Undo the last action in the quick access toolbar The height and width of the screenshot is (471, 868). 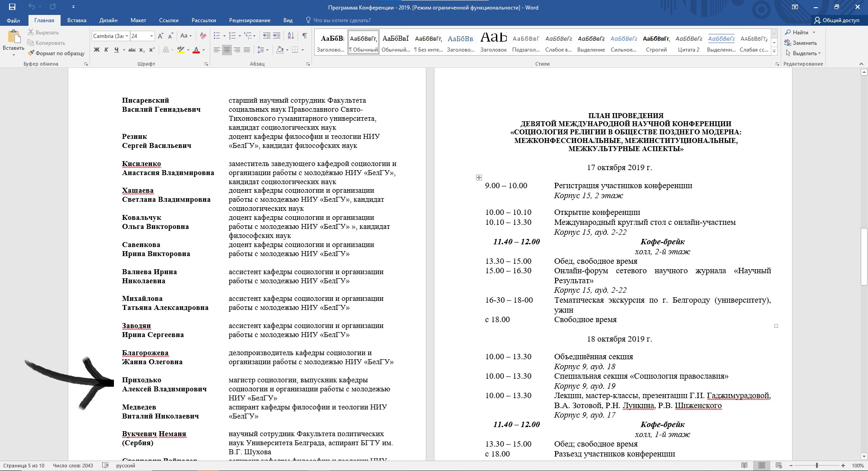[31, 7]
